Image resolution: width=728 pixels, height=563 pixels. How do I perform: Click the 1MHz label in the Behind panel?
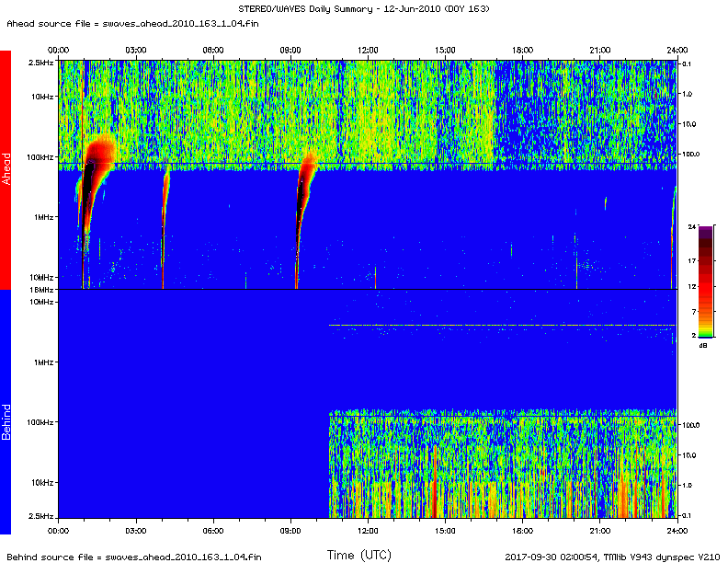coord(42,362)
